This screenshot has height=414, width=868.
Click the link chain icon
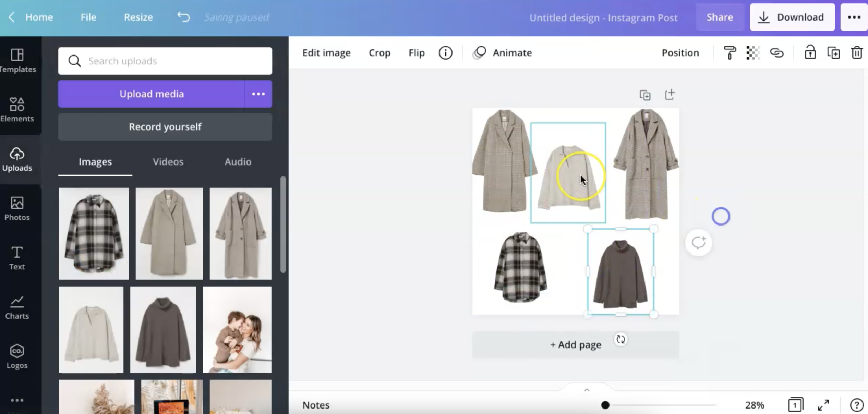coord(776,53)
